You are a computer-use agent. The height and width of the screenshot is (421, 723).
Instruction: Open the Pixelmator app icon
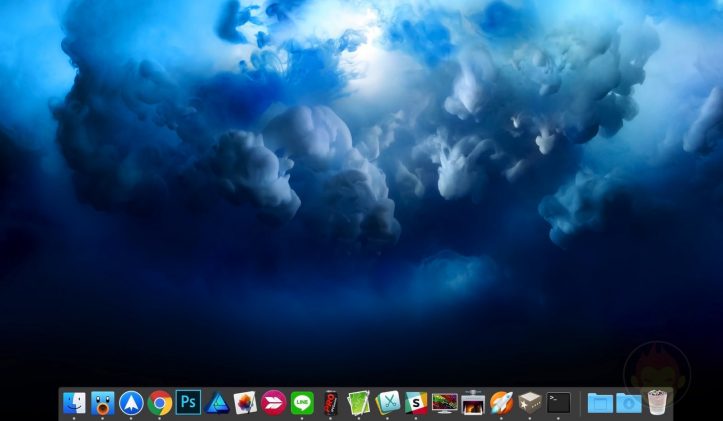[245, 403]
